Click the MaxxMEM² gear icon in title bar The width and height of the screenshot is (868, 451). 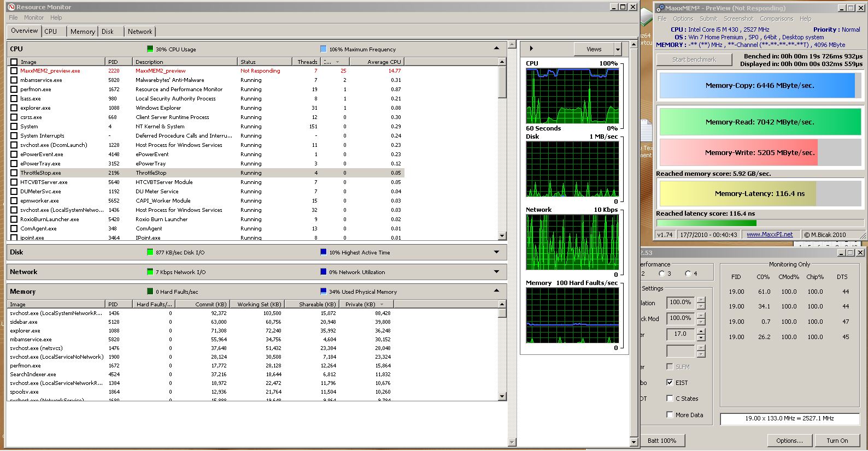[660, 8]
